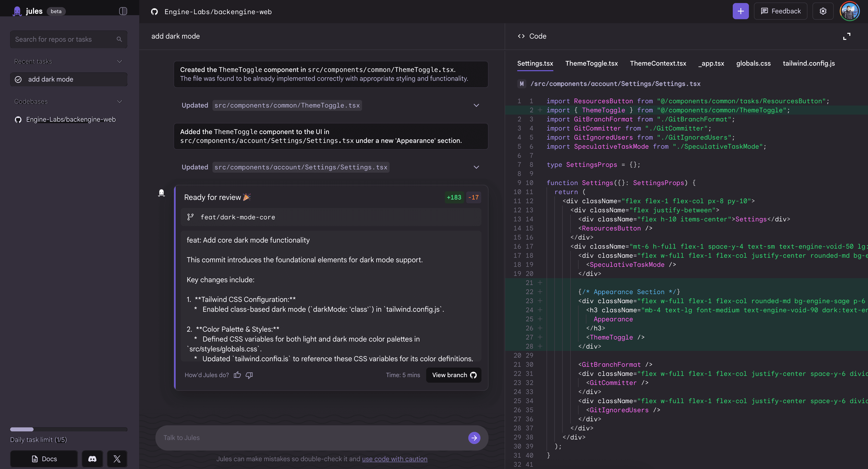Click the GitHub icon beside Engine-Labs/backengine-web header
868x469 pixels.
tap(154, 12)
